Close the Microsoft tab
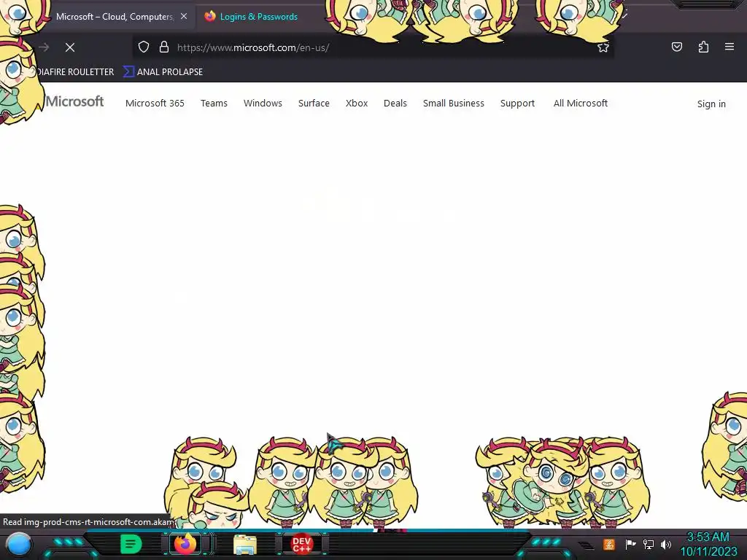 [184, 16]
